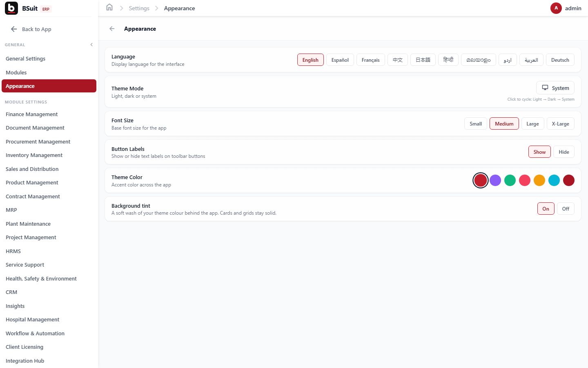Image resolution: width=588 pixels, height=368 pixels.
Task: Open Integration Hub settings
Action: (x=49, y=361)
